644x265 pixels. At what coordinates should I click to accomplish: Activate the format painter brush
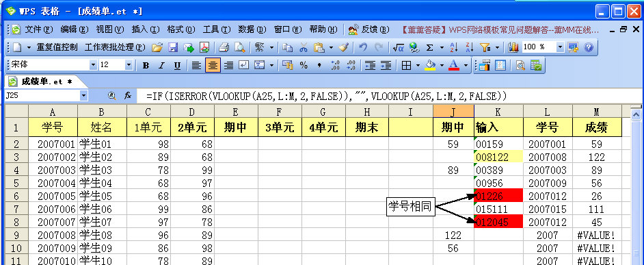point(344,48)
